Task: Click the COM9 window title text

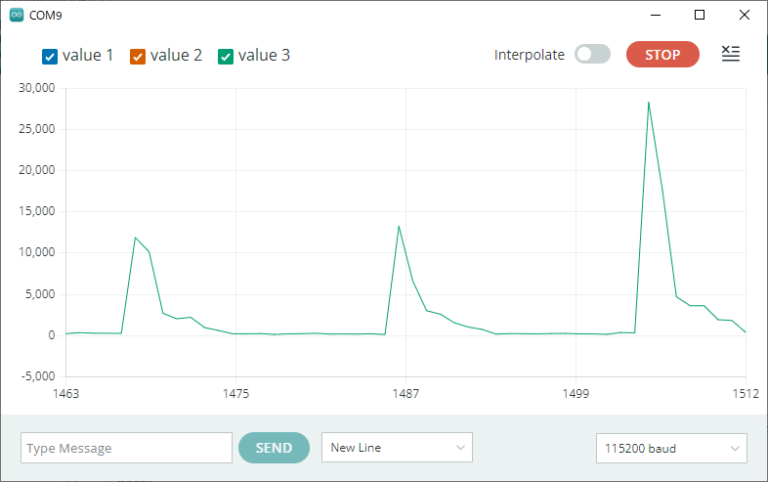Action: click(x=48, y=15)
